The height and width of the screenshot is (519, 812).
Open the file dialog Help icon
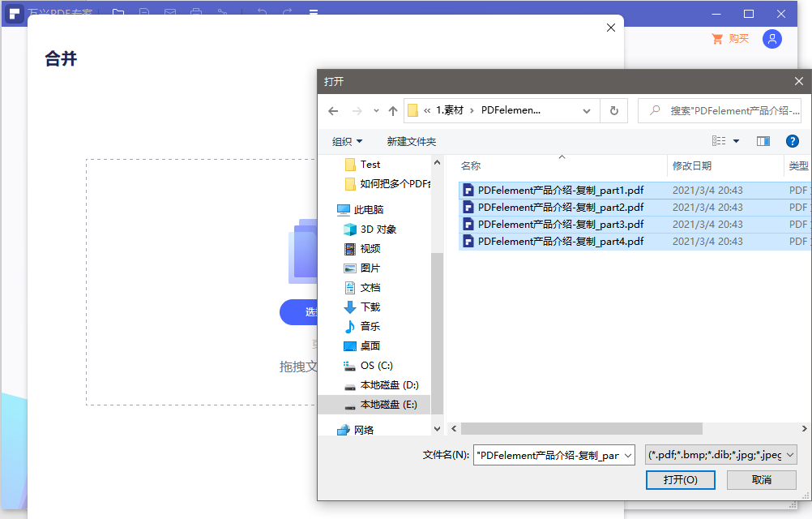793,141
